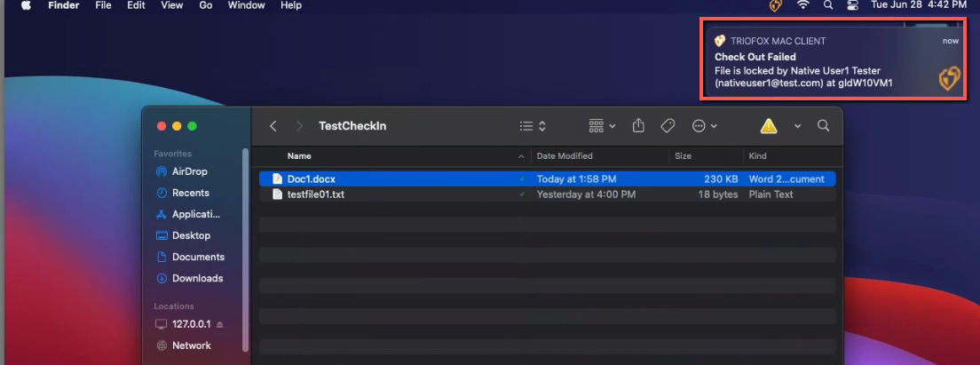
Task: Open the Go menu
Action: pyautogui.click(x=206, y=5)
